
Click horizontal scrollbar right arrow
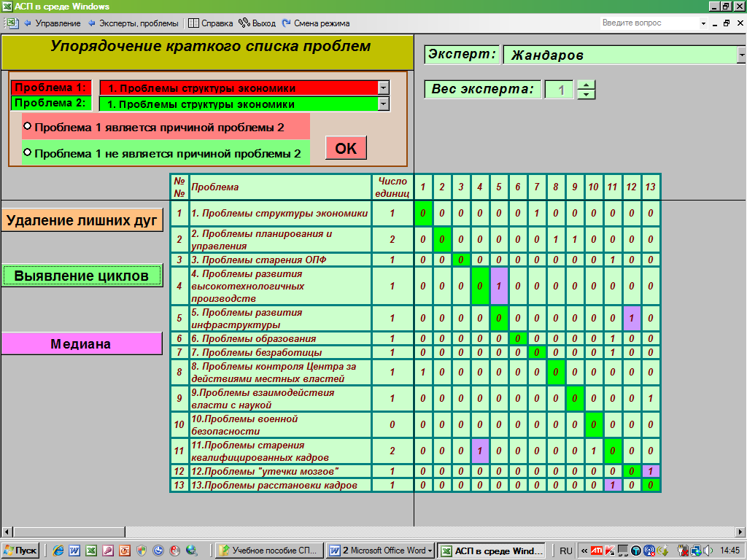tap(740, 532)
